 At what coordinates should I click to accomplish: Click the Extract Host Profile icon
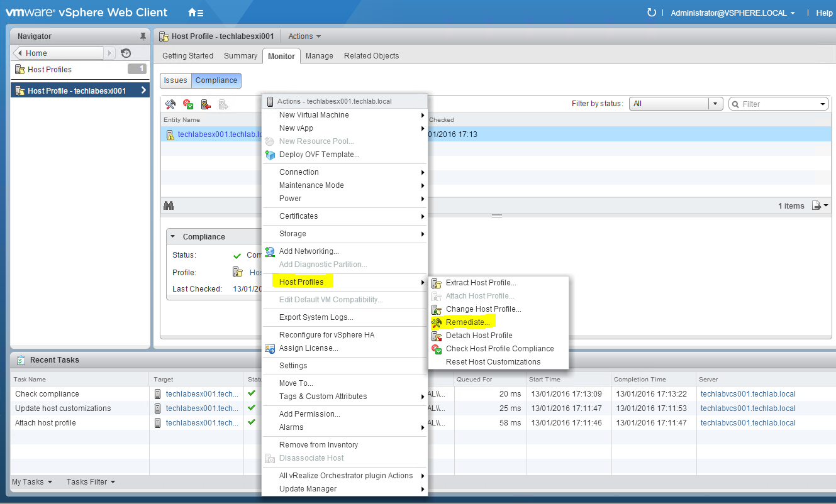point(436,283)
